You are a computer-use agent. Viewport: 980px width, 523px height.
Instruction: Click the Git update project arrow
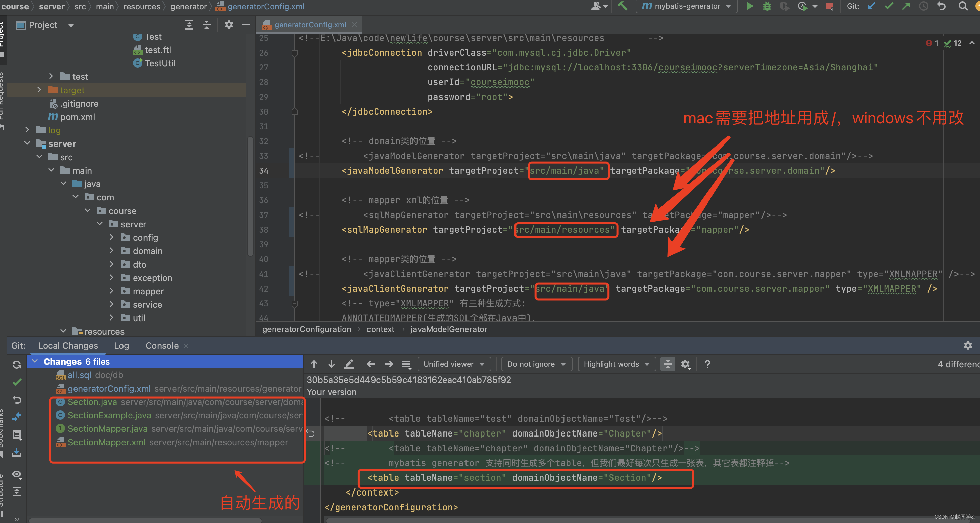pos(871,6)
